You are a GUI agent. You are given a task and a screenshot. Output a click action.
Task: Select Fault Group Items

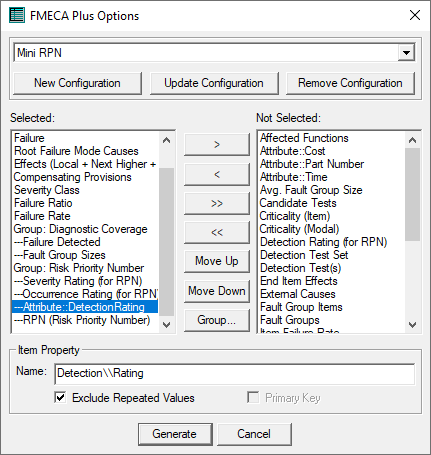(332, 307)
